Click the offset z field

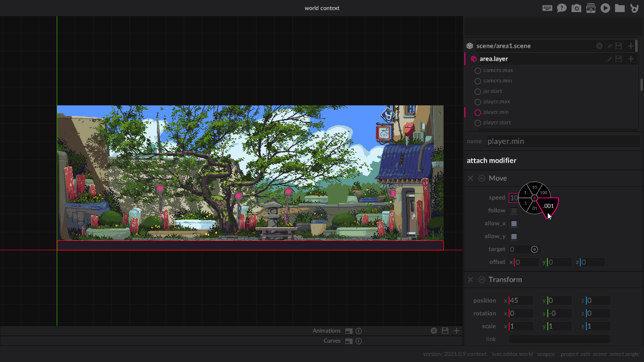pos(592,262)
